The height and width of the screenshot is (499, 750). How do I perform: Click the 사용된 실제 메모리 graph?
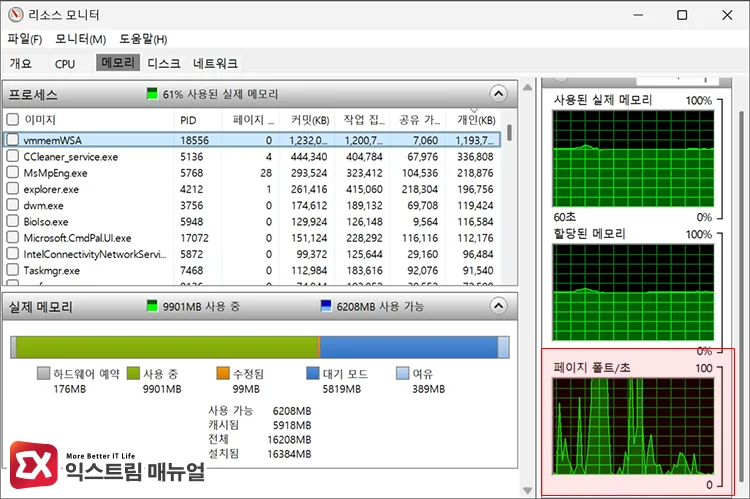pos(633,159)
